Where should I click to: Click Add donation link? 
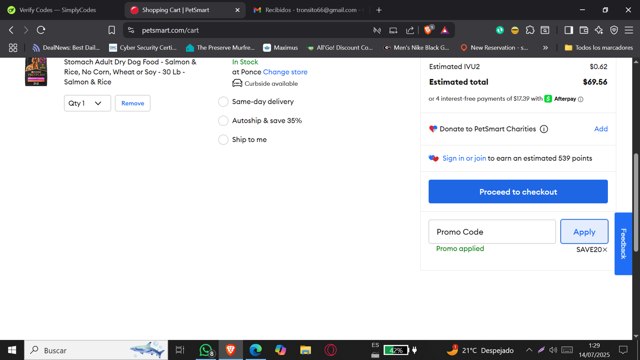point(601,129)
